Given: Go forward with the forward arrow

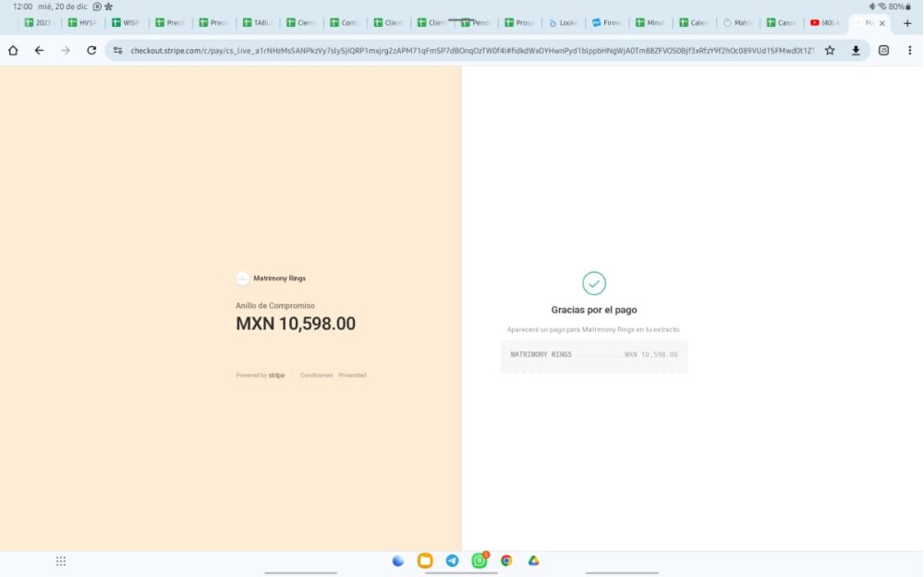Looking at the screenshot, I should pyautogui.click(x=66, y=51).
